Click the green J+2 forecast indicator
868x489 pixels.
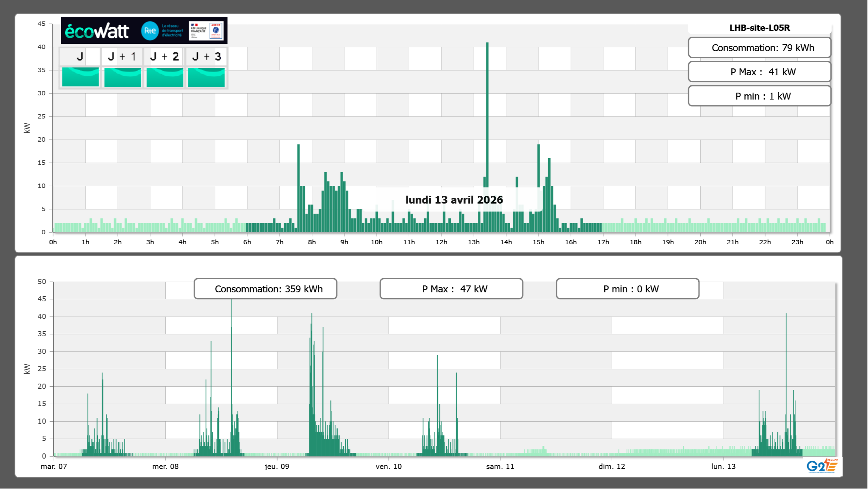click(165, 77)
